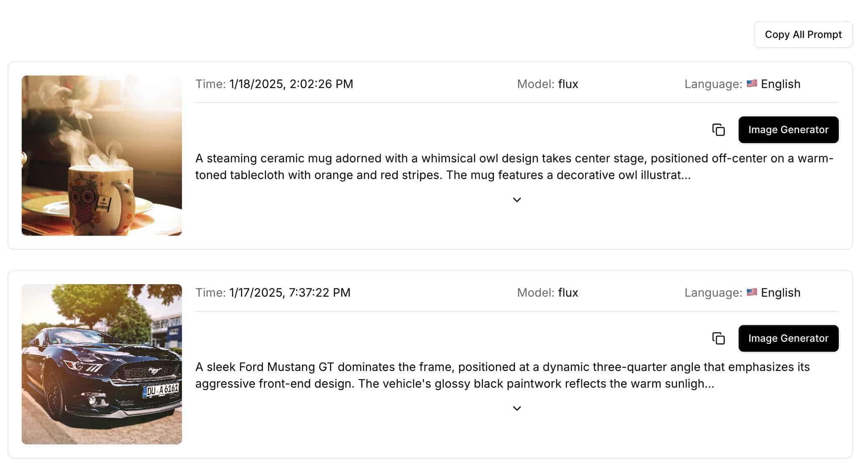Click the Time label in the mug card

click(x=210, y=84)
